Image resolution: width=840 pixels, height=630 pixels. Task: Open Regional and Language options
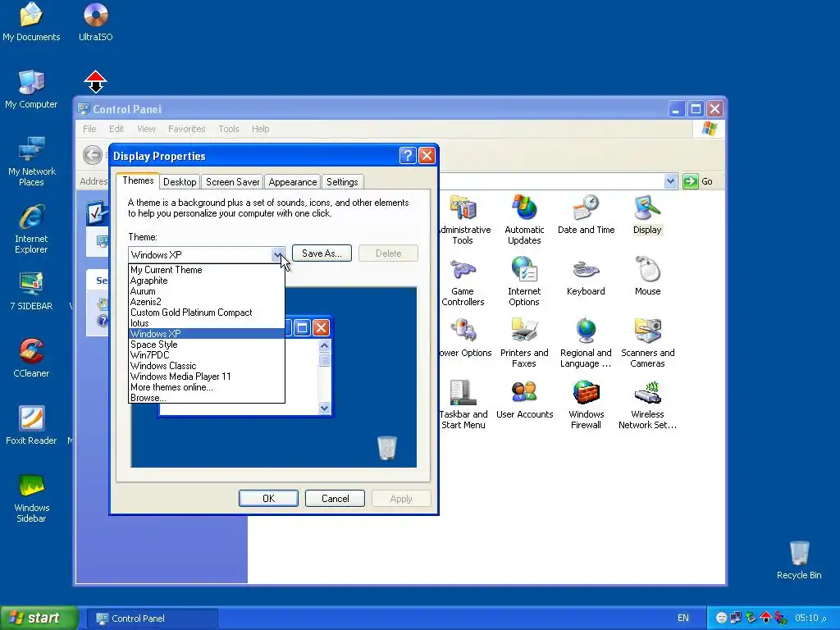point(586,344)
